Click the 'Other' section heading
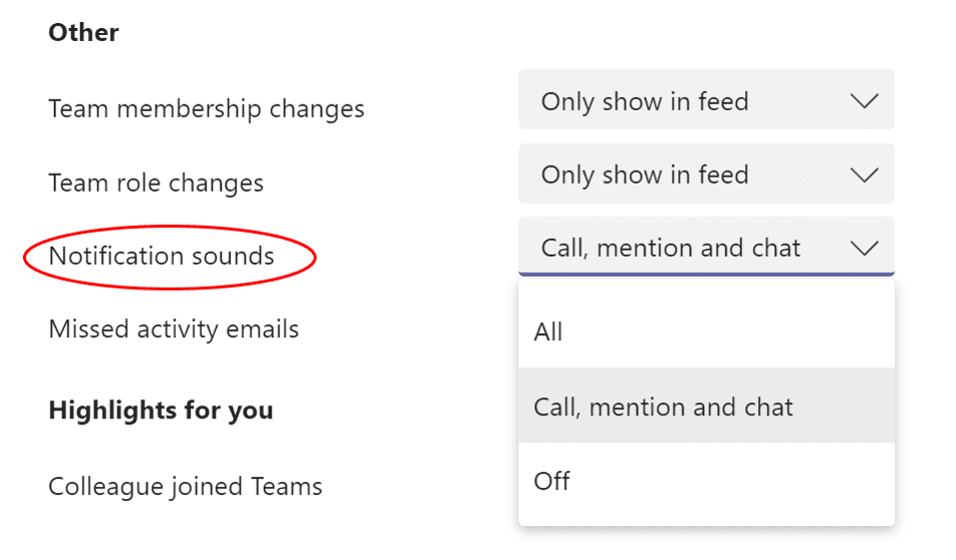 point(84,32)
